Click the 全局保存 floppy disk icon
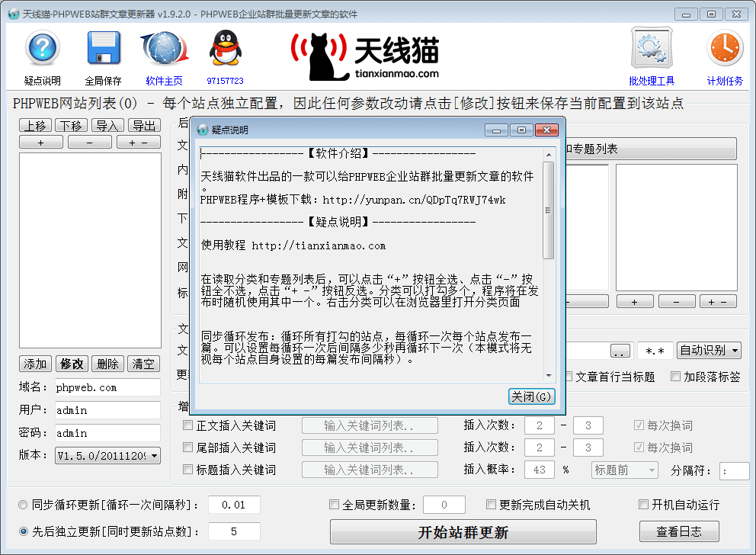Screen dimensions: 756x555 (103, 48)
